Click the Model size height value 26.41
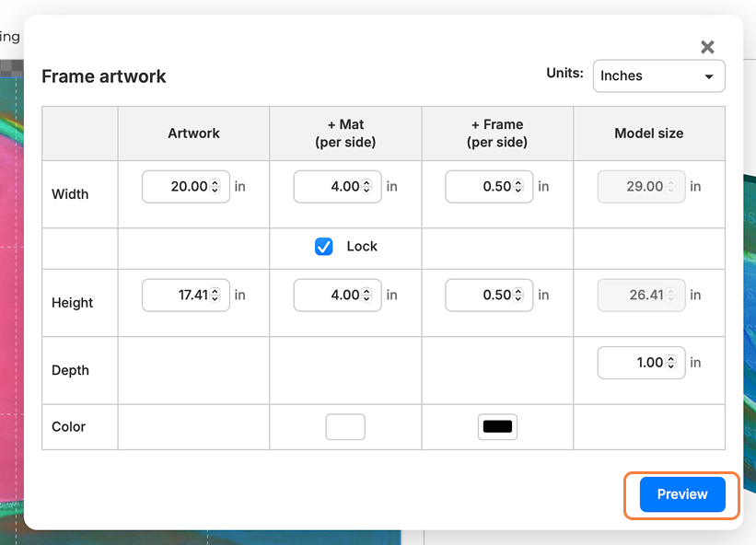 pyautogui.click(x=646, y=295)
